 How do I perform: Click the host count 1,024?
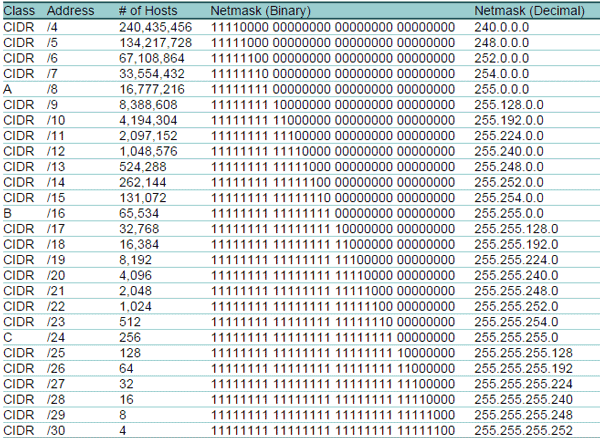[135, 307]
